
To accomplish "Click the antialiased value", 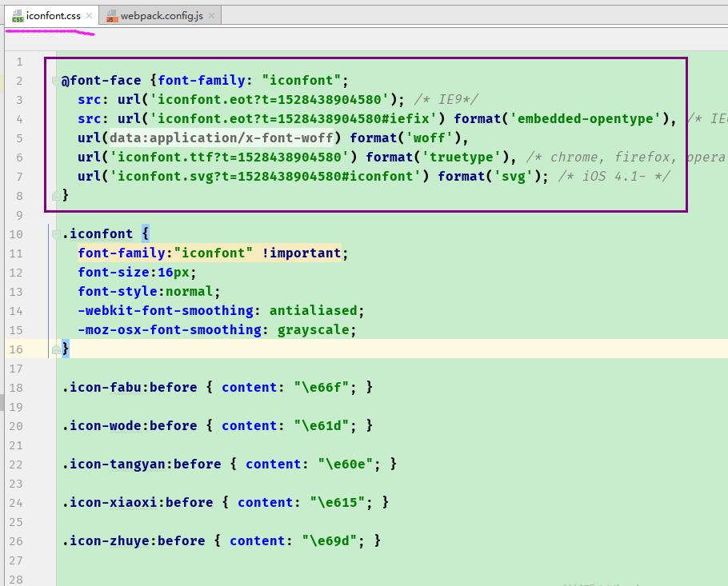I will click(x=314, y=310).
